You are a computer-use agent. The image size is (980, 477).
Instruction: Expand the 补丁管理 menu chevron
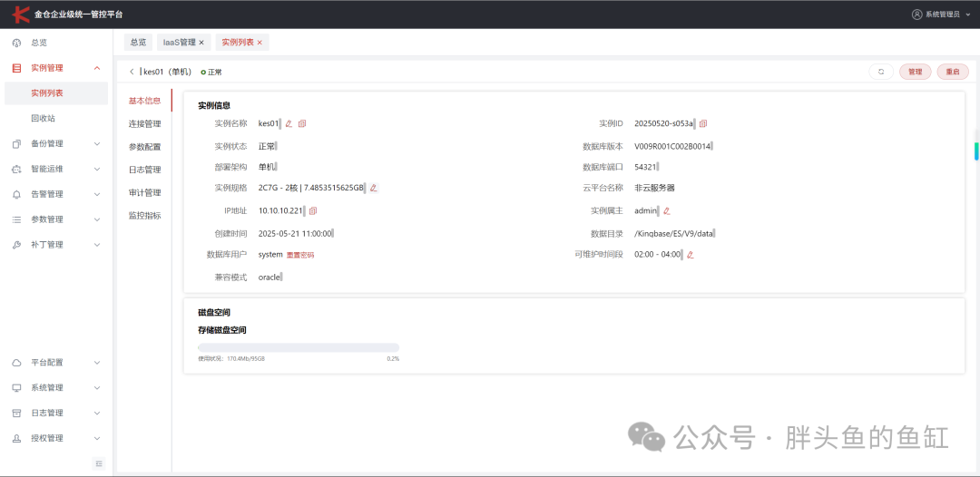(x=97, y=245)
